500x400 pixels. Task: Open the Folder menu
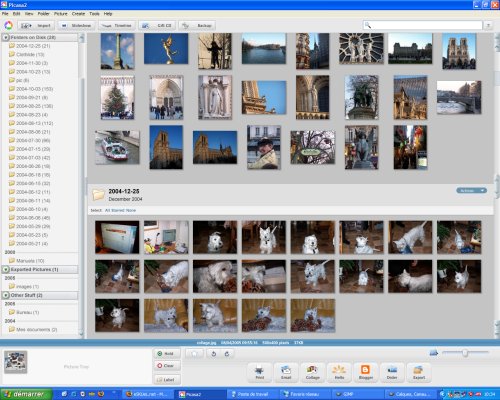pyautogui.click(x=44, y=14)
